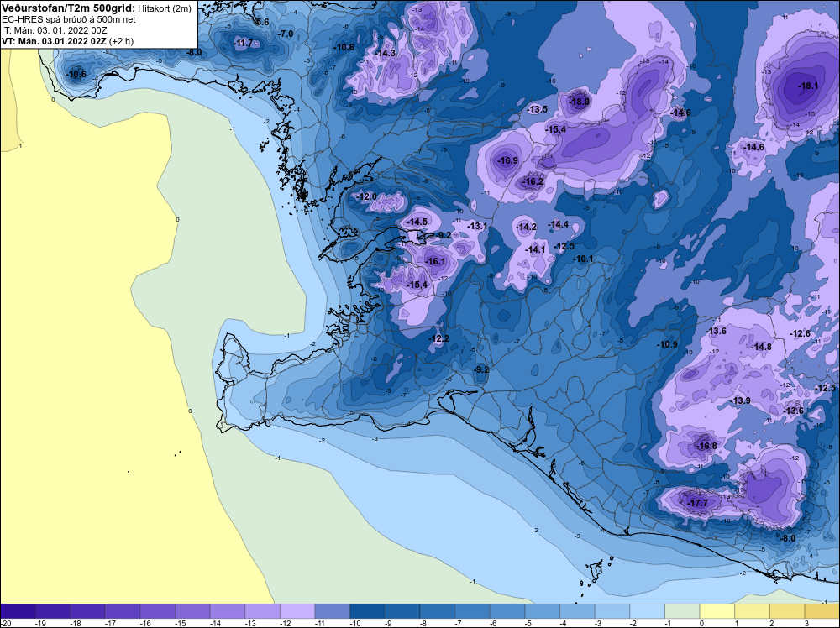This screenshot has width=840, height=628.
Task: Click the 'Hitakort (2m)' header label
Action: click(x=165, y=8)
